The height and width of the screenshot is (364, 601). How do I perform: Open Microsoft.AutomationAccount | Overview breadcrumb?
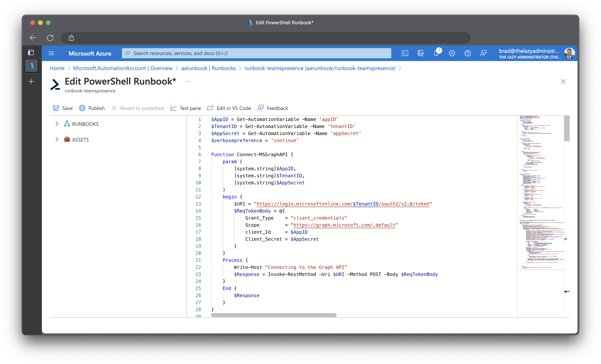[x=123, y=68]
